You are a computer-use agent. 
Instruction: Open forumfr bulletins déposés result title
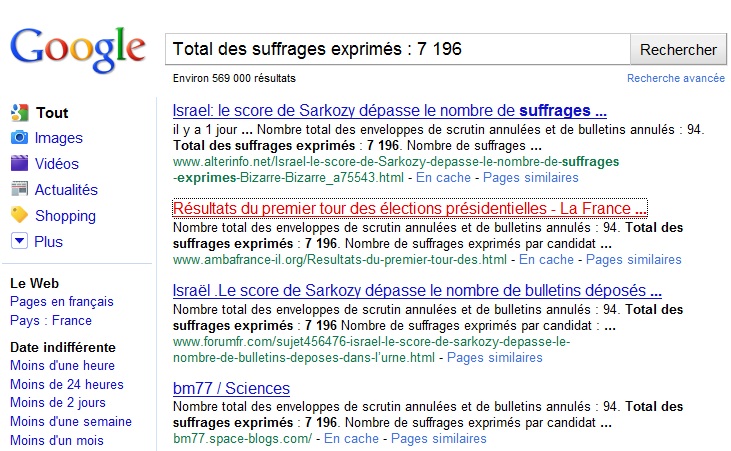click(x=417, y=291)
